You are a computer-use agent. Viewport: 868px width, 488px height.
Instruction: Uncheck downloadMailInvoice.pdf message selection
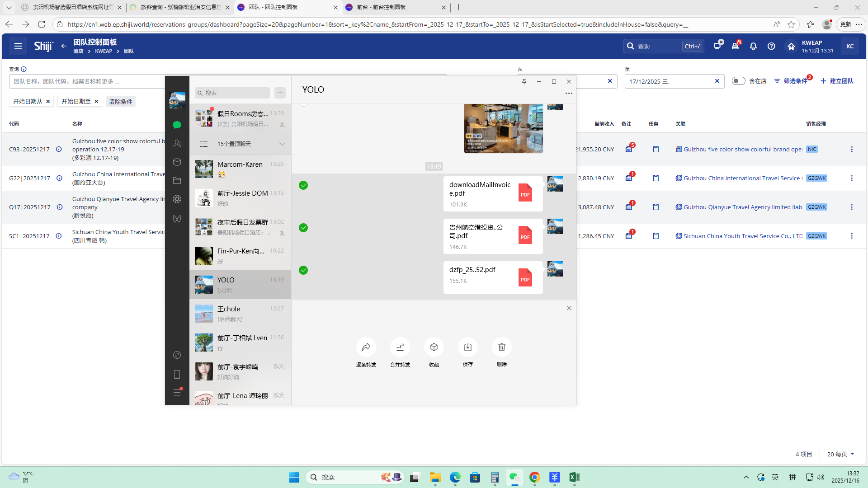(303, 185)
